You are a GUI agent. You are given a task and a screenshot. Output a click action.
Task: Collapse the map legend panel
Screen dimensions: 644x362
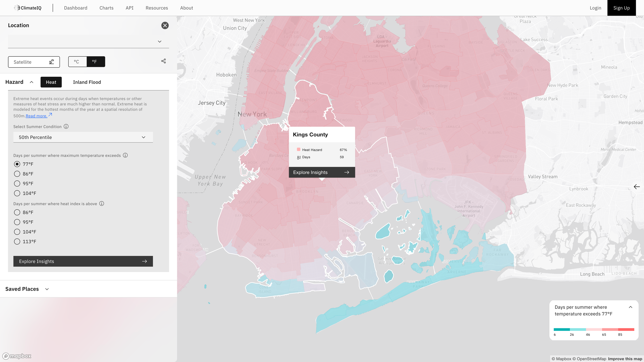click(630, 307)
